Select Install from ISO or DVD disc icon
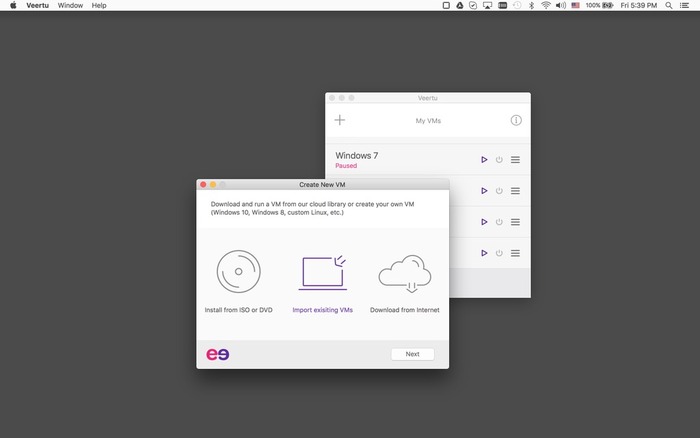700x438 pixels. point(238,271)
